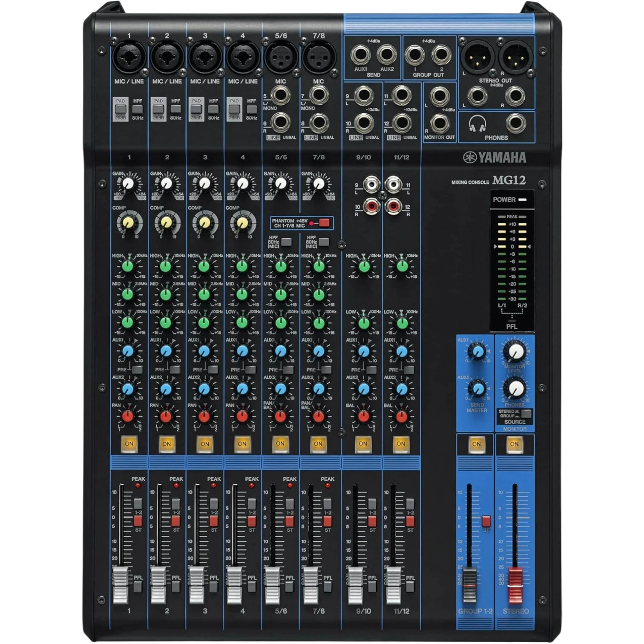644x644 pixels.
Task: Click the channel 5/6 red PAN/BAL knob
Action: (x=280, y=416)
